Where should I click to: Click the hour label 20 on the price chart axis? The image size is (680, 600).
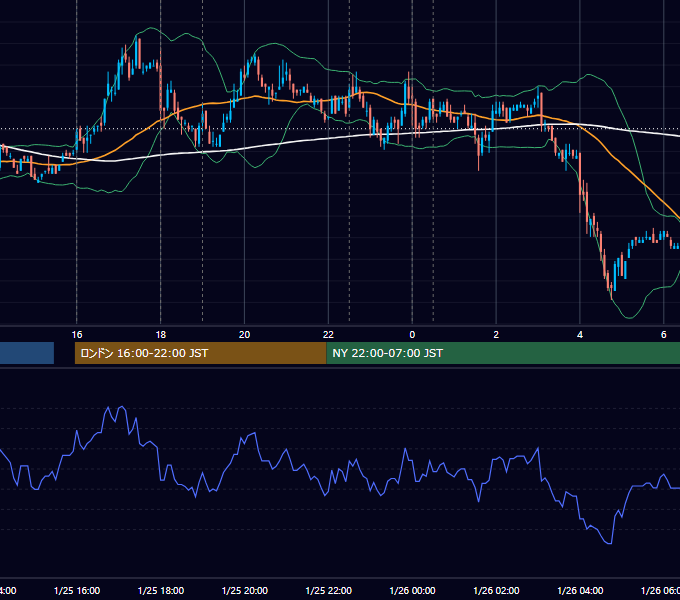pos(244,335)
